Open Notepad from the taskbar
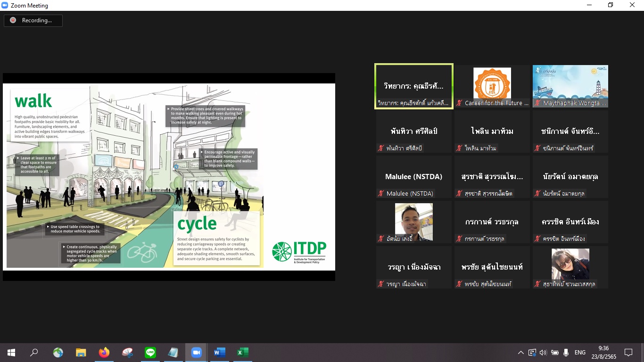 point(173,353)
